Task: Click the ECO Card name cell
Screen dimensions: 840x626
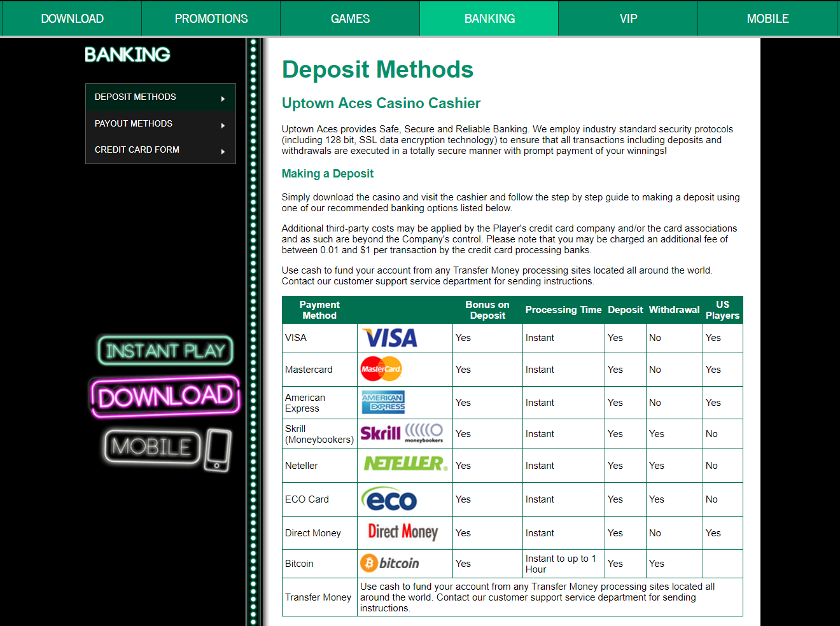Action: click(319, 499)
